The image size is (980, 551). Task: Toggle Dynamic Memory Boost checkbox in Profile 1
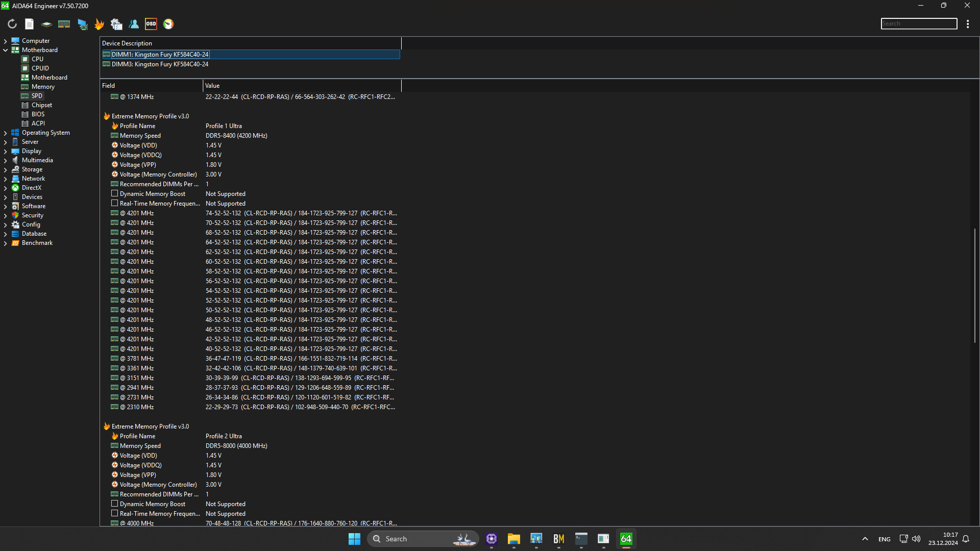pyautogui.click(x=115, y=193)
